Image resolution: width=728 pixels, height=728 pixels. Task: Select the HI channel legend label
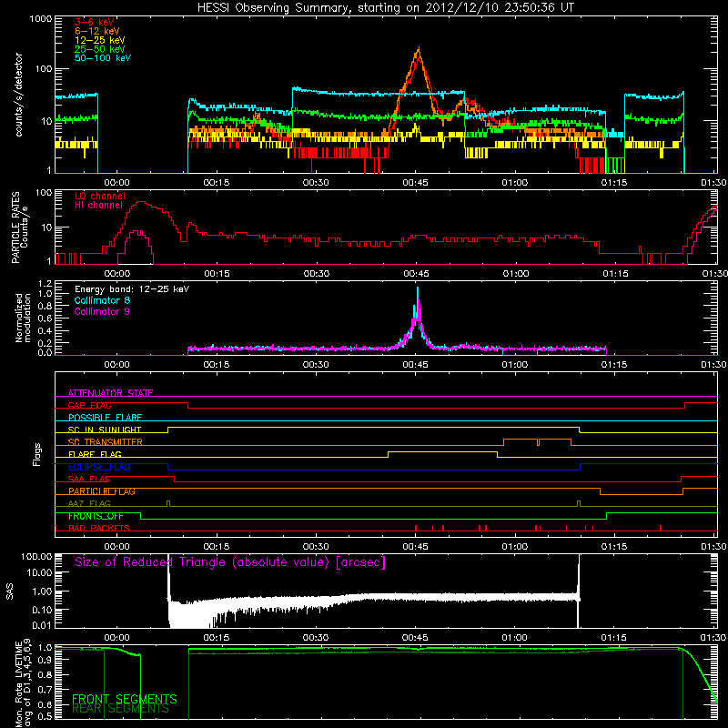click(98, 206)
